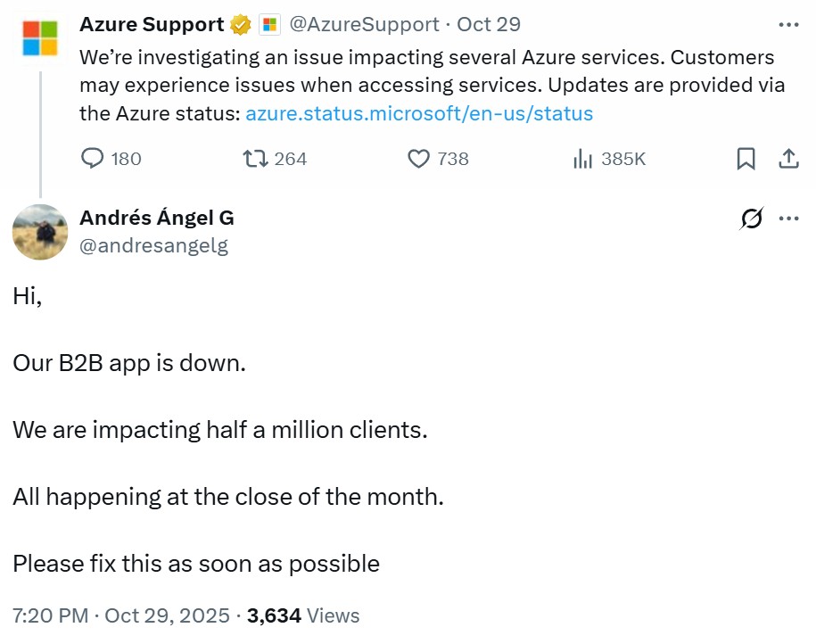View analytics for the 385K views tweet
This screenshot has width=816, height=644.
(583, 159)
